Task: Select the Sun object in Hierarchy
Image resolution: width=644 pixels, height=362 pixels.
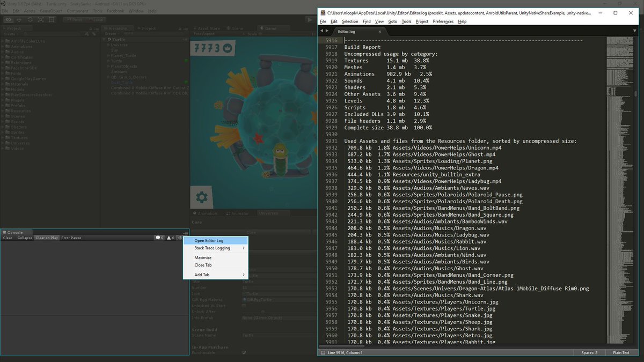Action: [x=115, y=50]
